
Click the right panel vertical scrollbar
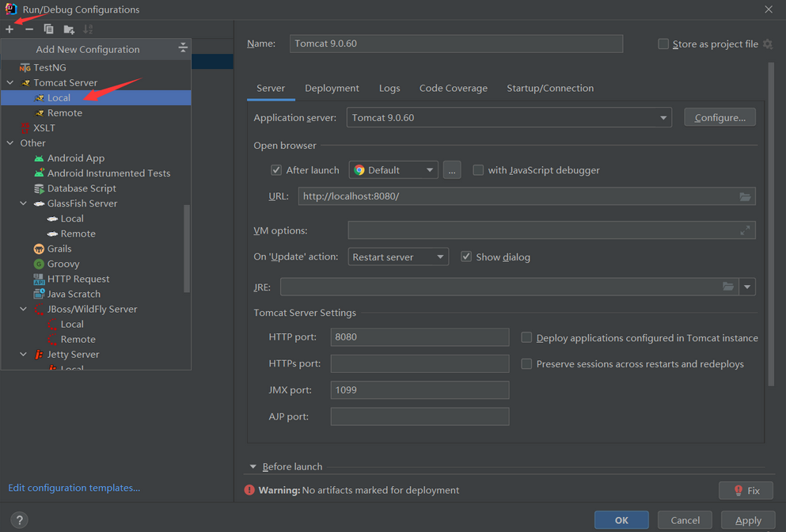pyautogui.click(x=771, y=224)
